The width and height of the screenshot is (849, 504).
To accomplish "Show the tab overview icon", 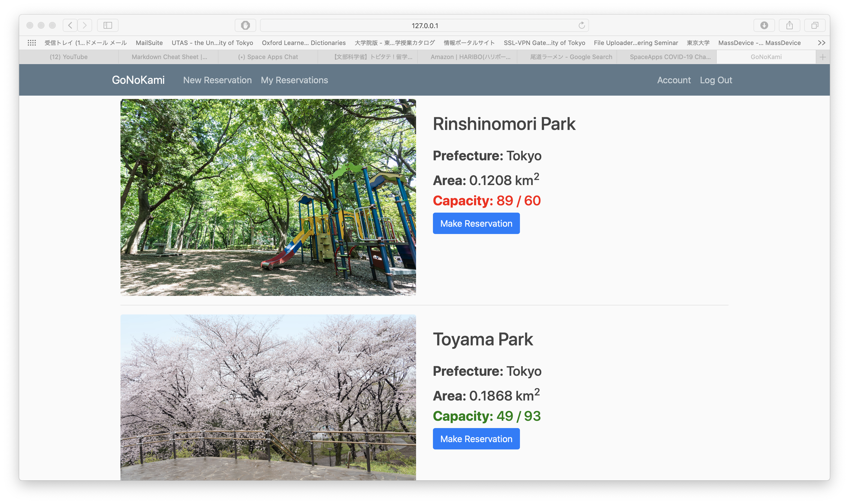I will [815, 25].
